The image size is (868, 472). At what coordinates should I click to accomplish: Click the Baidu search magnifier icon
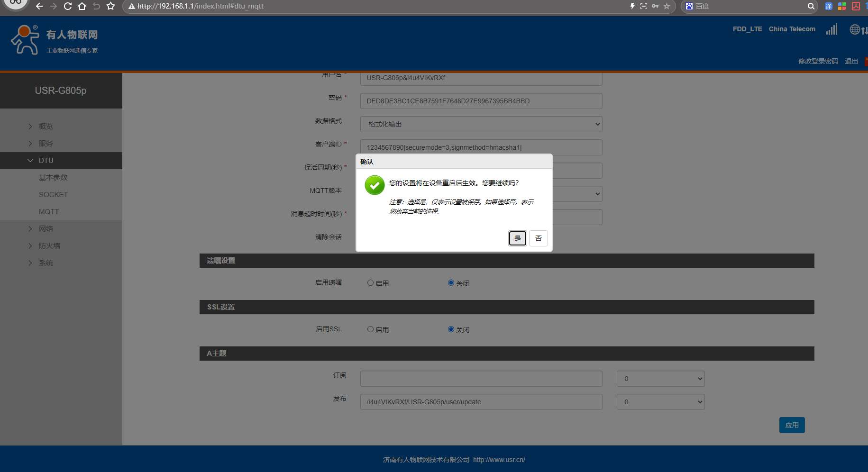tap(811, 6)
